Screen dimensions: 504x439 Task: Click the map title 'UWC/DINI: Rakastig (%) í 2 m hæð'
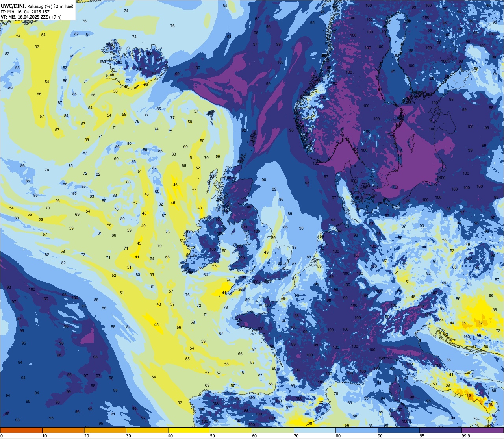[x=37, y=6]
